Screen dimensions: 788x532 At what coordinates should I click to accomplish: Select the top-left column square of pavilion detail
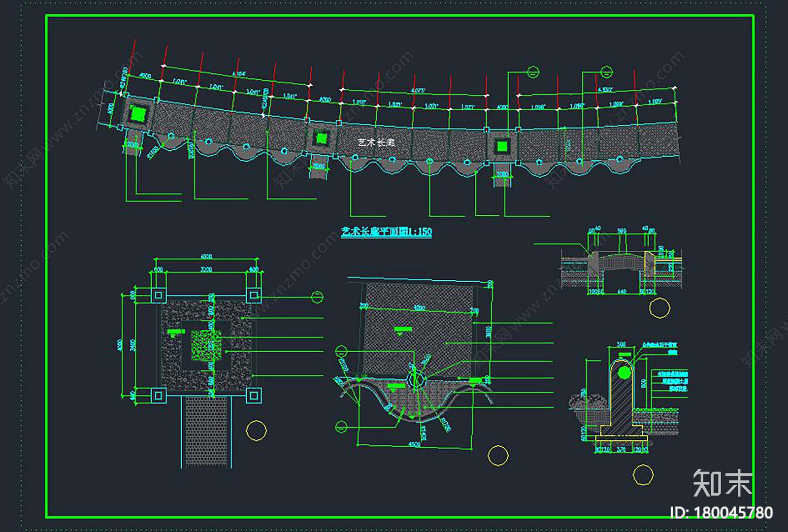[158, 295]
